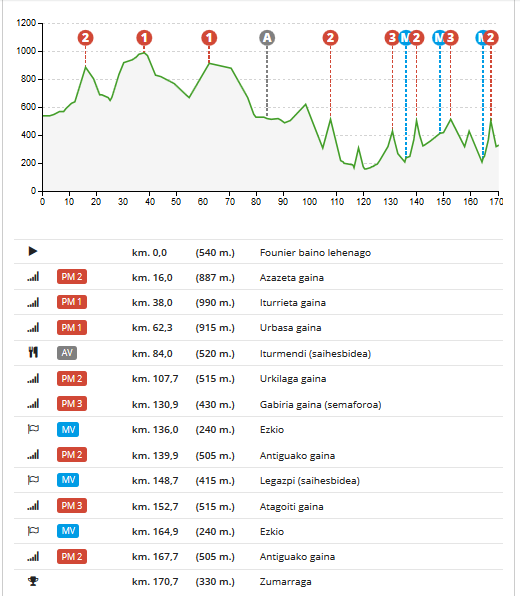Click the red 1 marker above Urbasa peak
The height and width of the screenshot is (596, 520).
click(x=209, y=38)
